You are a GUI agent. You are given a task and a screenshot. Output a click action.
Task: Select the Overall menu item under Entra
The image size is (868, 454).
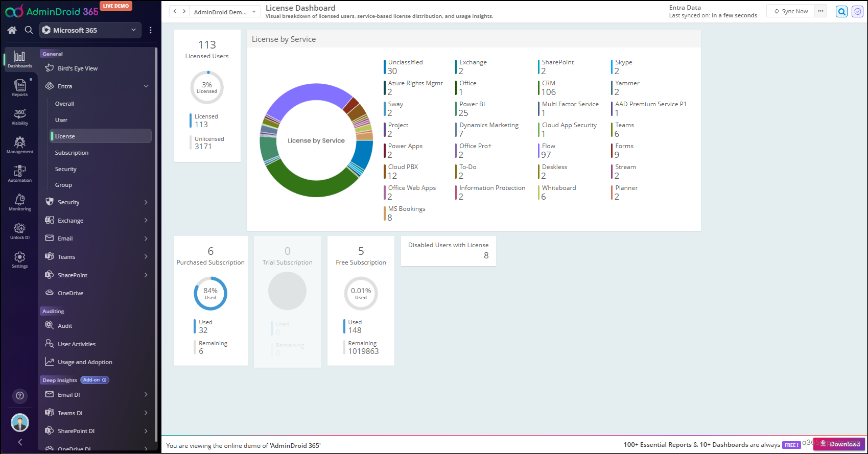coord(64,104)
